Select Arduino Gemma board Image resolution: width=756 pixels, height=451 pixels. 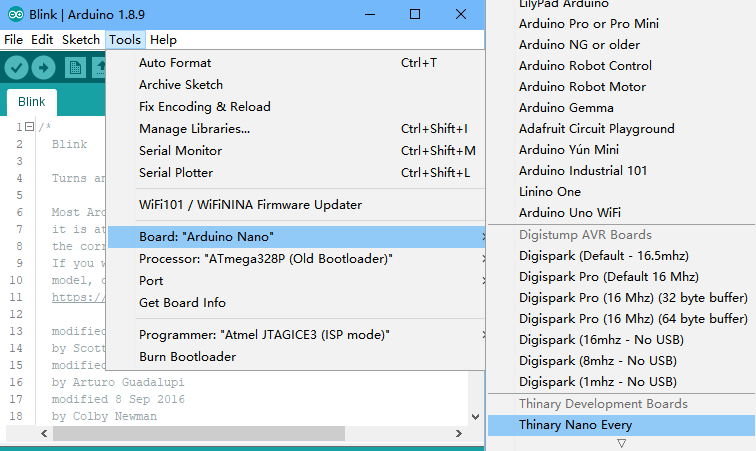pyautogui.click(x=621, y=108)
